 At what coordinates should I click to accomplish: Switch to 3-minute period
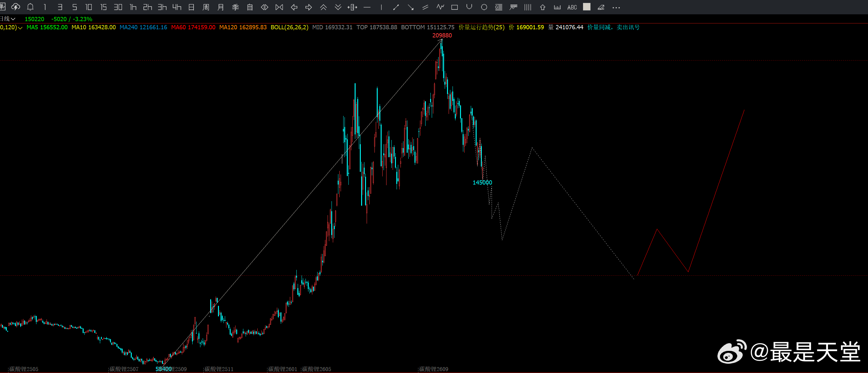[60, 7]
